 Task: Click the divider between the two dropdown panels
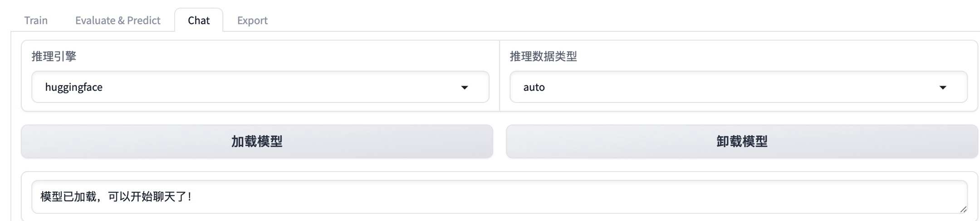pyautogui.click(x=500, y=76)
